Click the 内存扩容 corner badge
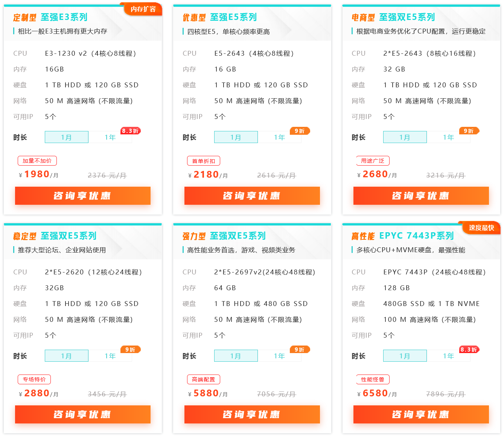This screenshot has width=504, height=437. [x=143, y=9]
